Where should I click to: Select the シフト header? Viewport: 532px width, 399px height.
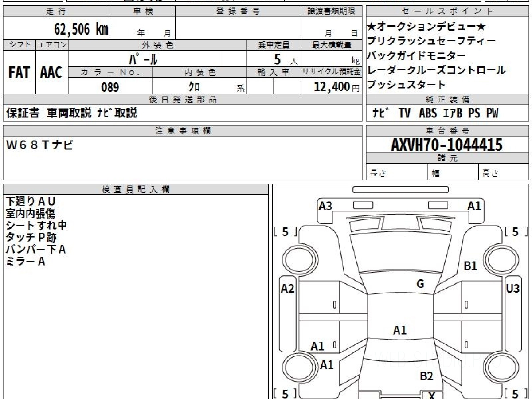click(20, 45)
